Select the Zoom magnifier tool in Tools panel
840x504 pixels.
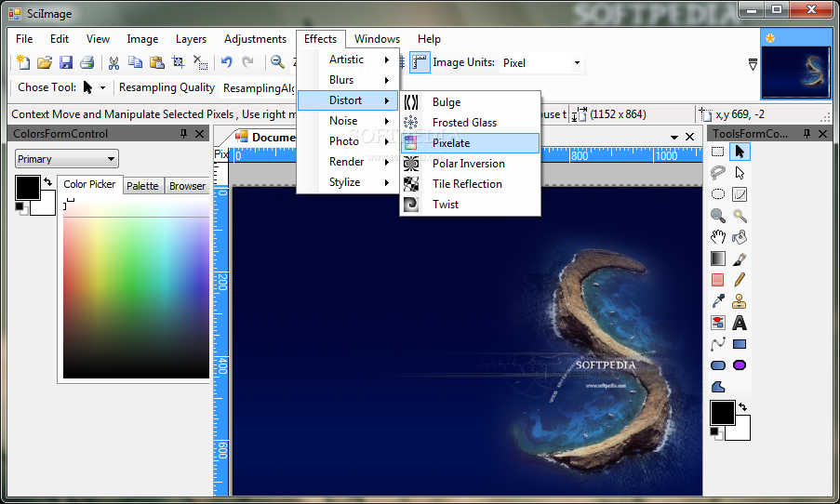tap(718, 216)
